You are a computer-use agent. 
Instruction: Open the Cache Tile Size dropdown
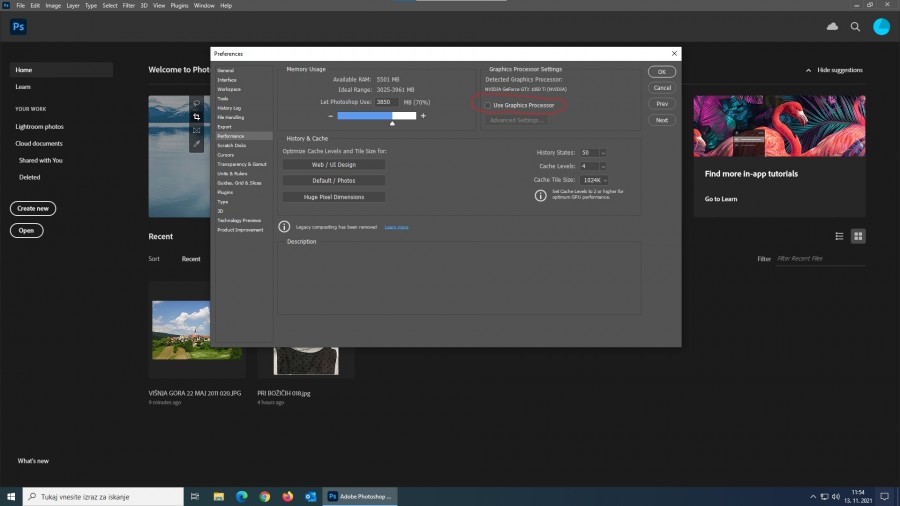coord(605,180)
